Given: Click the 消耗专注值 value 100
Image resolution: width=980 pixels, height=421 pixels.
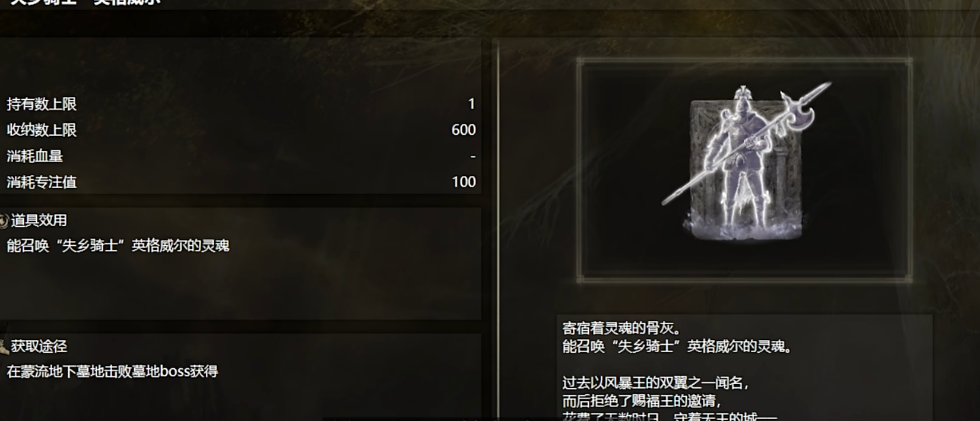Looking at the screenshot, I should (464, 182).
